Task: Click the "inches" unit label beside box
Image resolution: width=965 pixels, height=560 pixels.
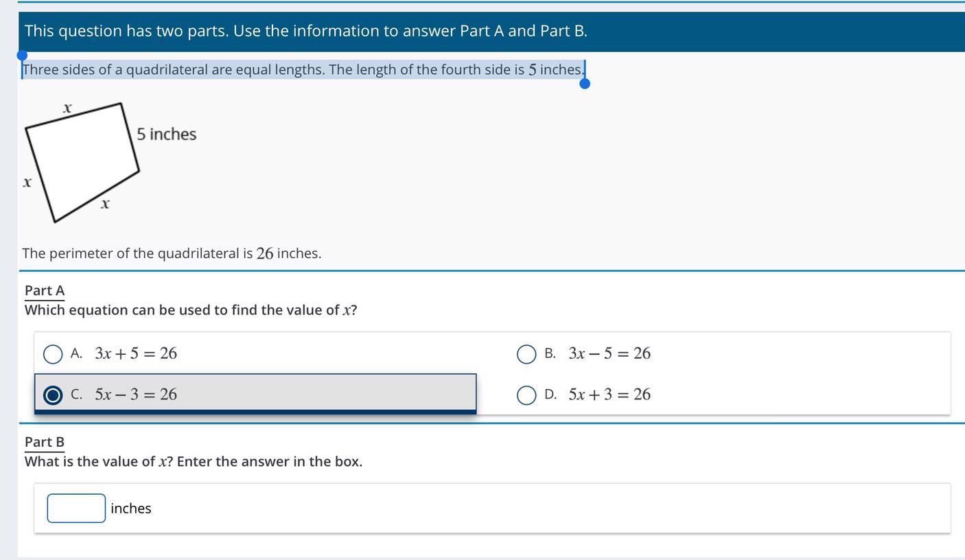Action: pos(130,509)
